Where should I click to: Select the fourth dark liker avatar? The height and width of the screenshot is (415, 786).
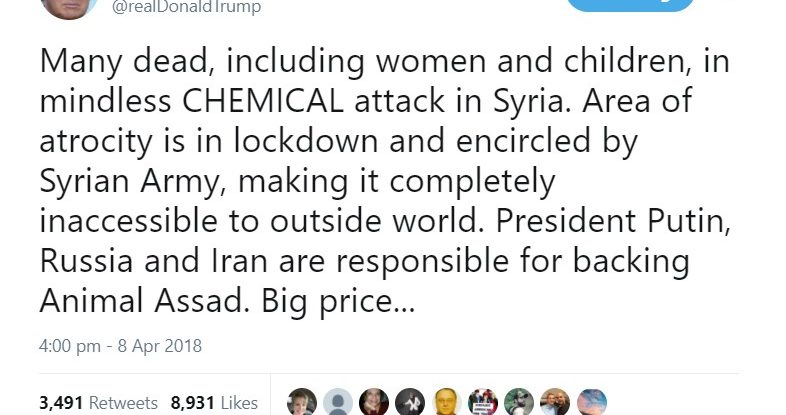coord(410,402)
